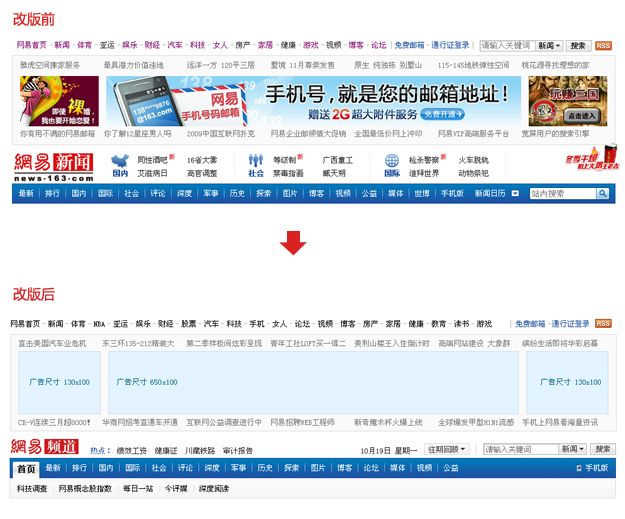Click the 网易概念股指数 sub-navigation link
The width and height of the screenshot is (625, 519).
[85, 488]
